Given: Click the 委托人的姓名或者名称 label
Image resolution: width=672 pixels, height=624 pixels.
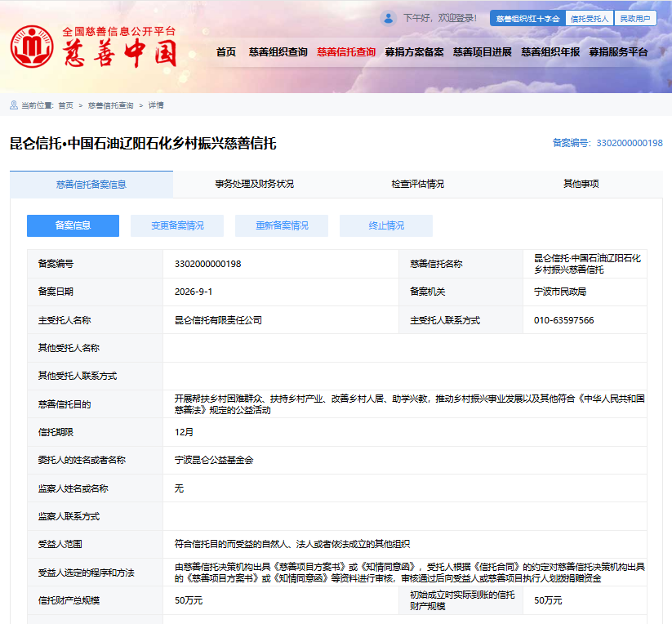Looking at the screenshot, I should click(x=82, y=461).
